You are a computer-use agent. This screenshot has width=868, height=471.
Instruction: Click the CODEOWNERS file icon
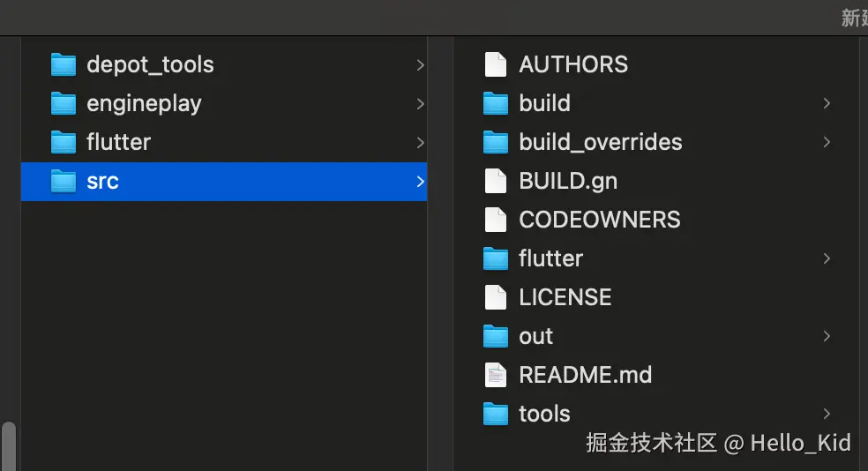point(496,220)
